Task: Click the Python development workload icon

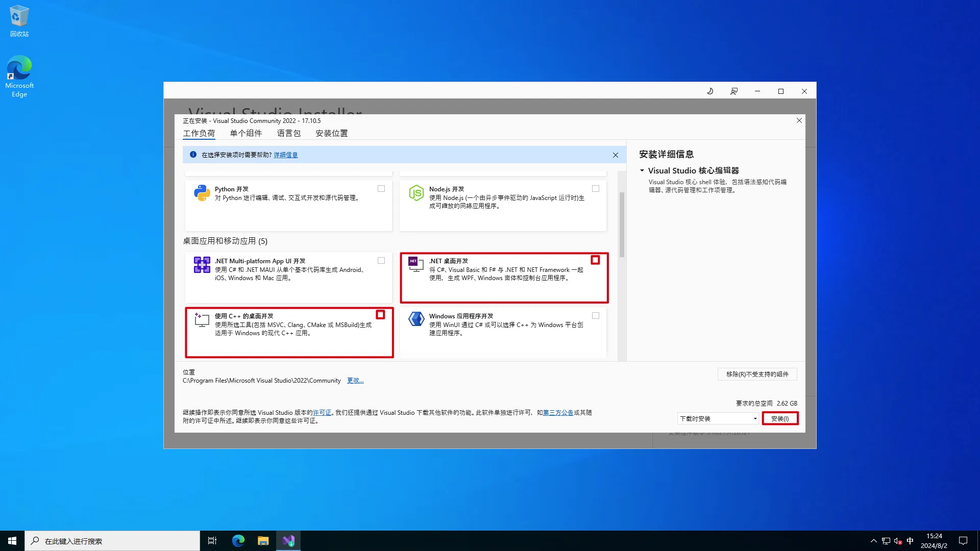Action: click(202, 193)
